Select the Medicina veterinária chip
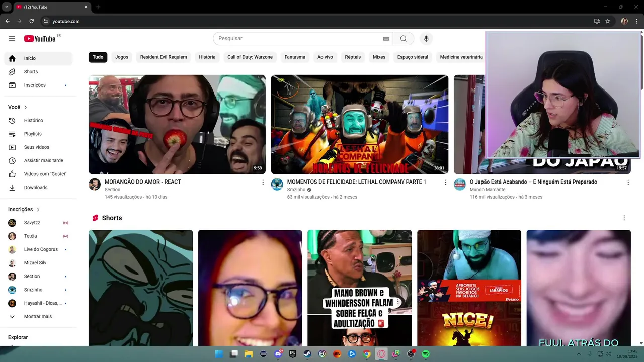This screenshot has width=644, height=362. pos(461,57)
